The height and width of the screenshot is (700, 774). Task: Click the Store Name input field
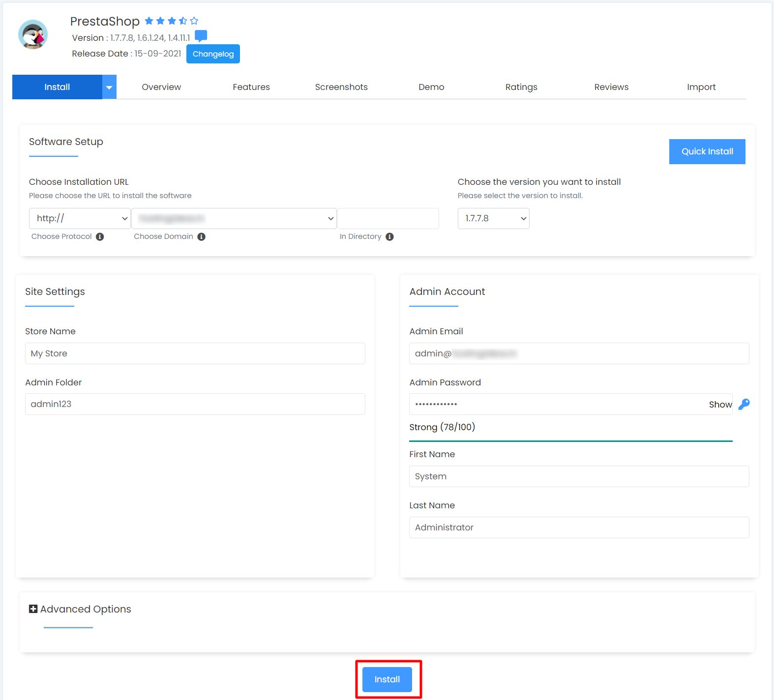[x=195, y=353]
